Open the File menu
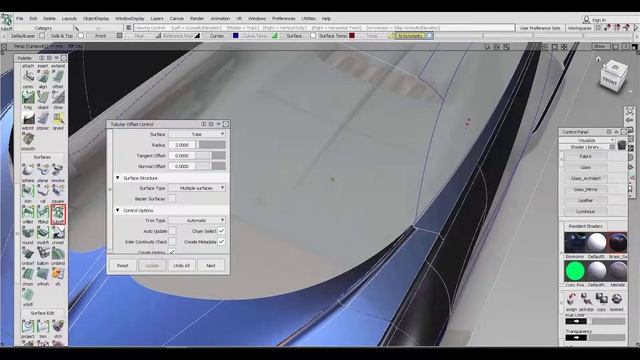This screenshot has height=360, width=640. (20, 18)
